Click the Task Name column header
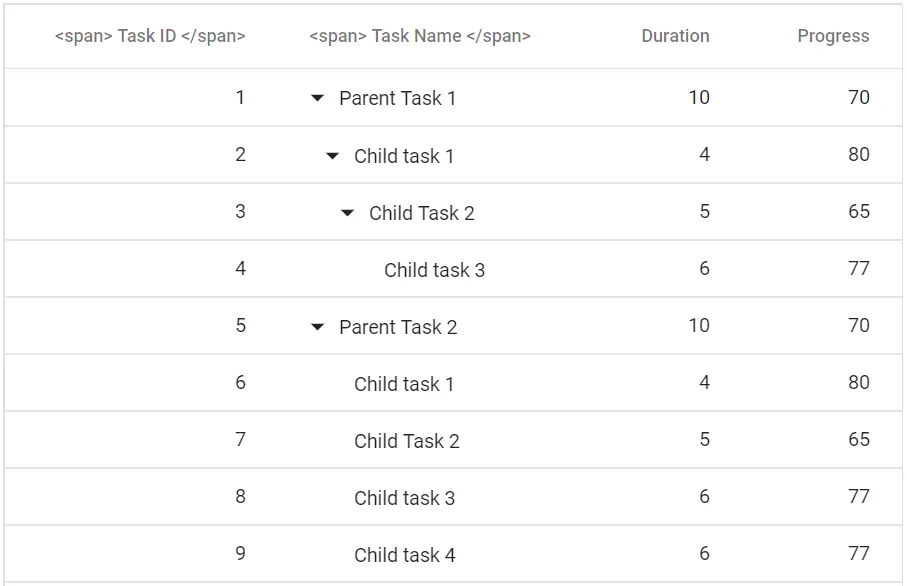907x586 pixels. click(420, 36)
